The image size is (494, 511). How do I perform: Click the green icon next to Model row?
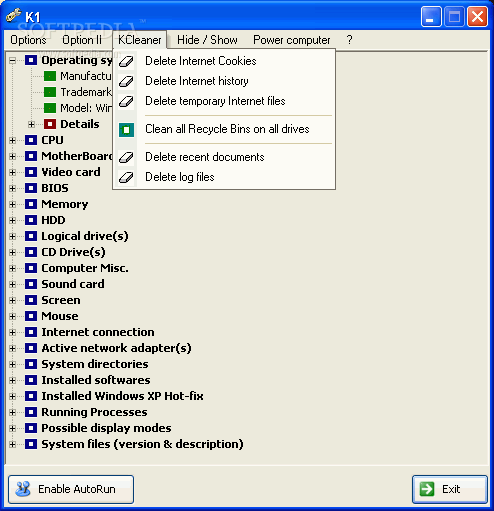coord(50,108)
